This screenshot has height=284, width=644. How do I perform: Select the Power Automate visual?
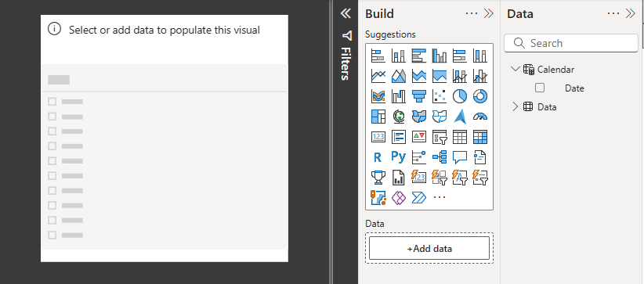(419, 198)
